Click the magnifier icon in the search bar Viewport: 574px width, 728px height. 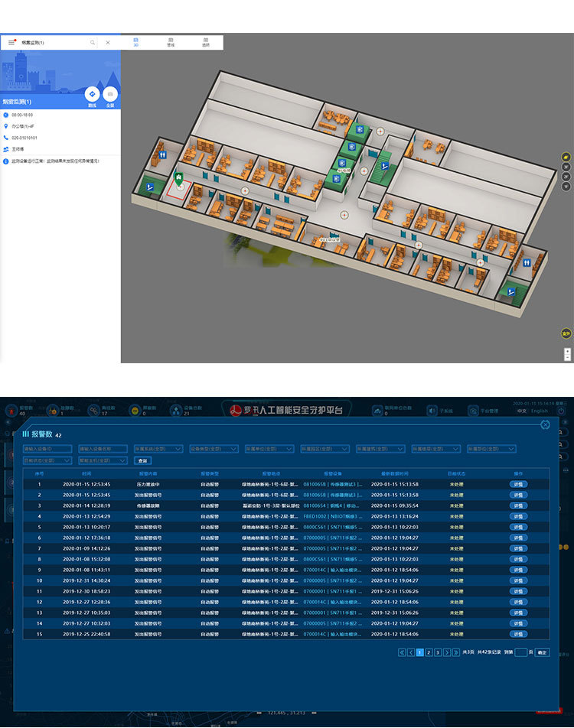pos(93,42)
